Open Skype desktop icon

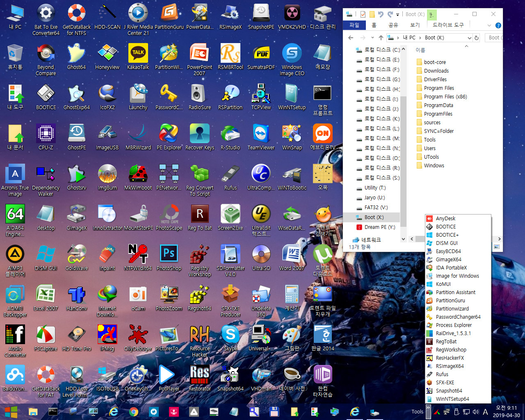point(231,338)
